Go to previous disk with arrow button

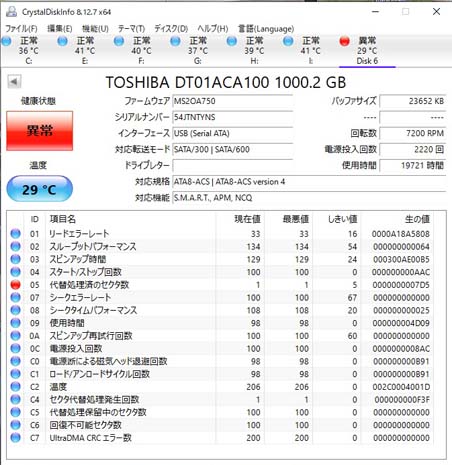(14, 82)
